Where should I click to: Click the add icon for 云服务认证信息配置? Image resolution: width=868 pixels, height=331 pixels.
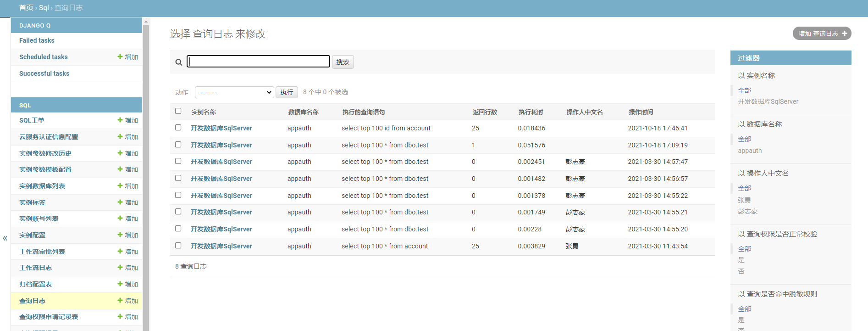click(120, 137)
